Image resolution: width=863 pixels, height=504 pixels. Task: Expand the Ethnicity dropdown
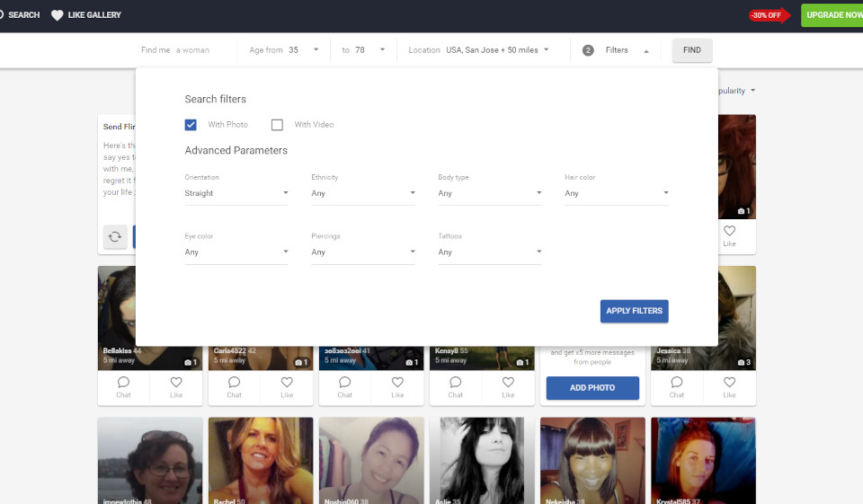363,193
